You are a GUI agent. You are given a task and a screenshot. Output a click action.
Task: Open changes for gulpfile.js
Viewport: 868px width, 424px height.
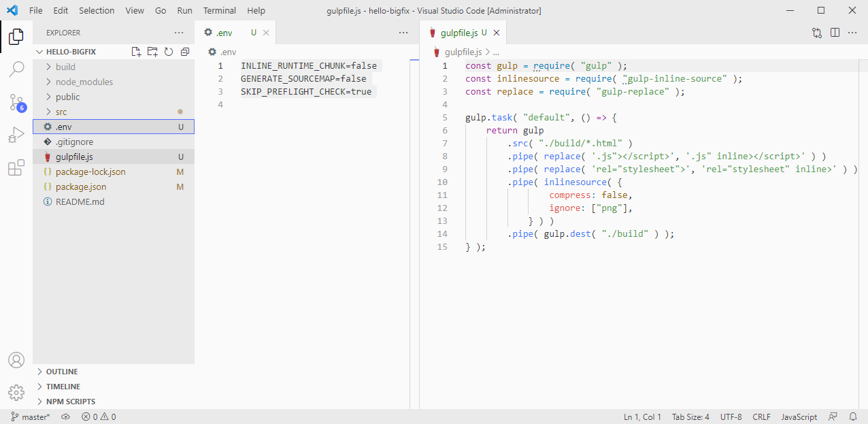[817, 33]
